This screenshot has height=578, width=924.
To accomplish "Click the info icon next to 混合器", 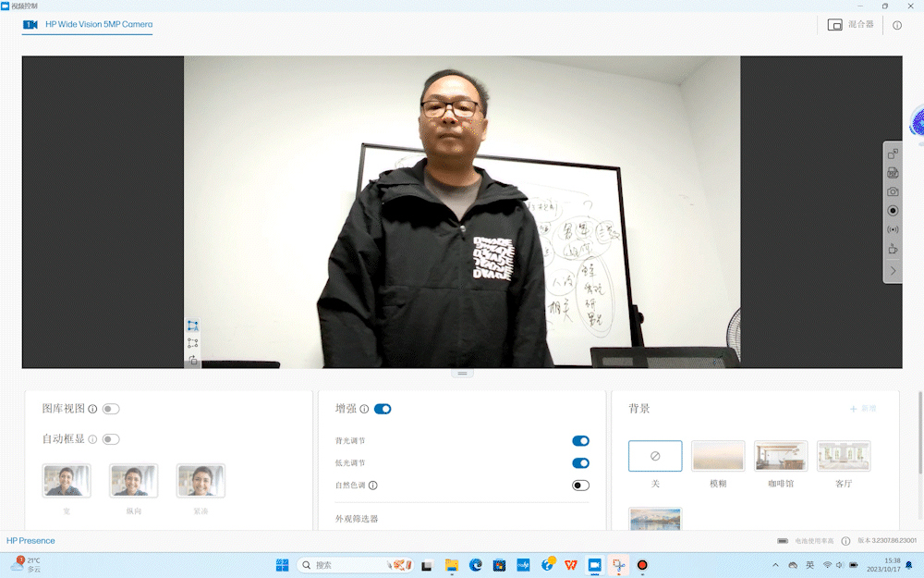I will click(896, 25).
